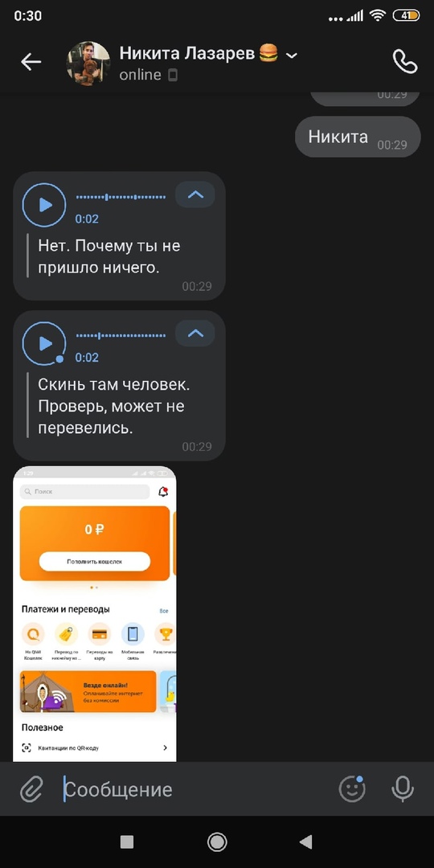
Task: Seek within the first voice message waveform
Action: coord(121,197)
